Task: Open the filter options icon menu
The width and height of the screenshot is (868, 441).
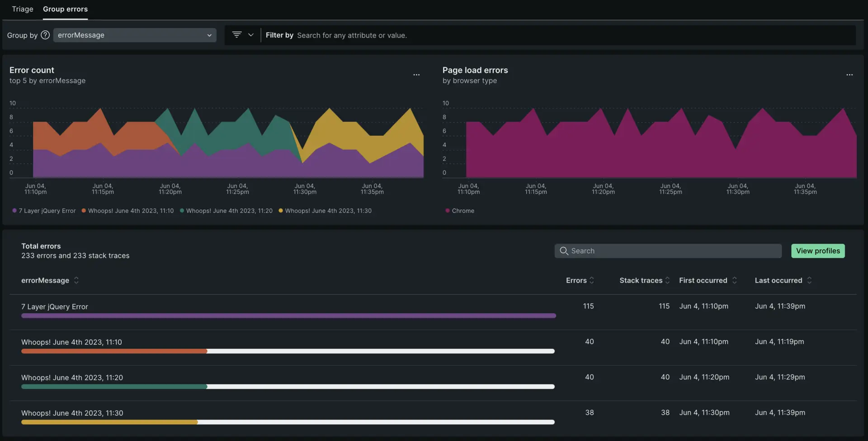Action: [x=237, y=35]
